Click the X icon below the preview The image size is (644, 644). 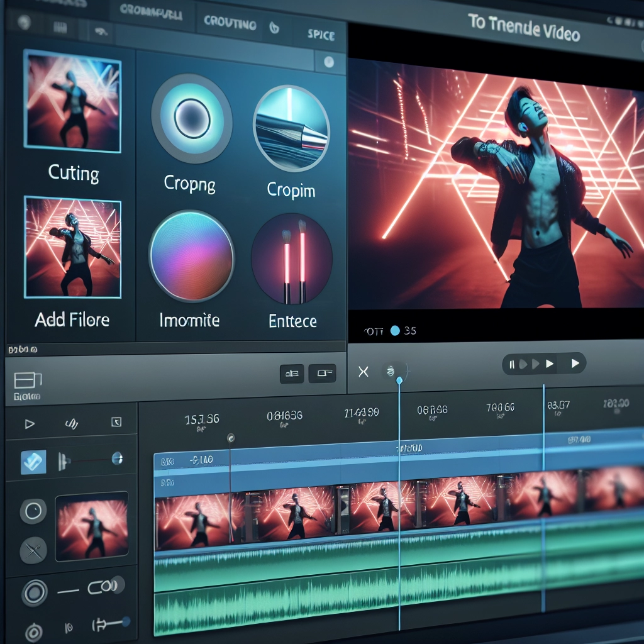point(364,372)
